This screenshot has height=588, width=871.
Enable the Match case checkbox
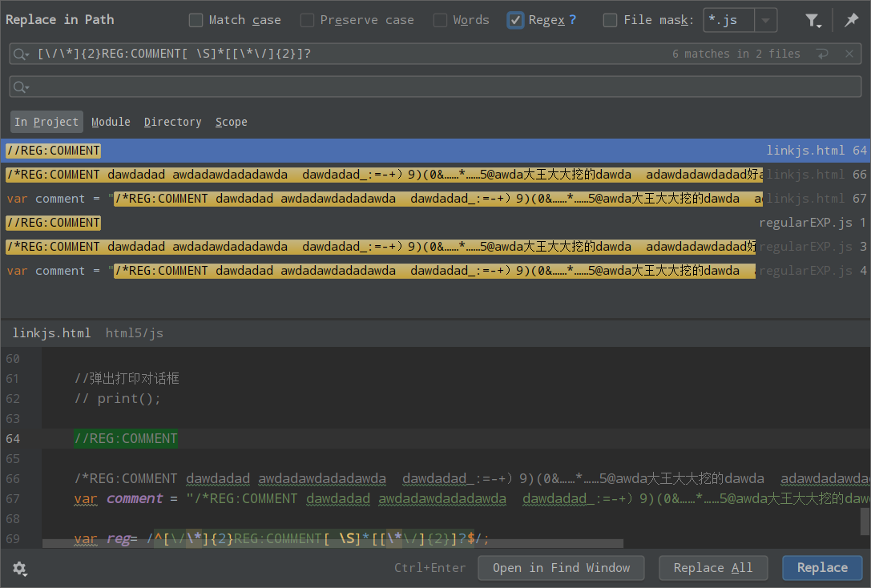coord(196,19)
